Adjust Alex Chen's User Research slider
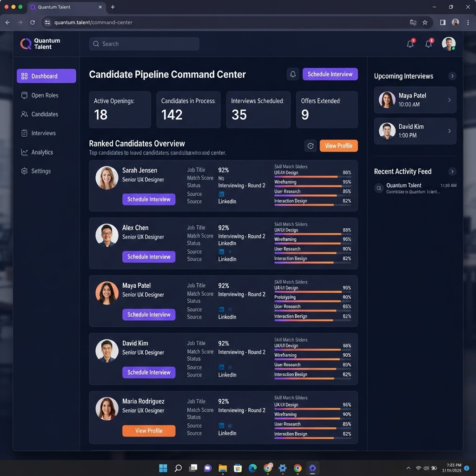476x476 pixels. point(313,253)
